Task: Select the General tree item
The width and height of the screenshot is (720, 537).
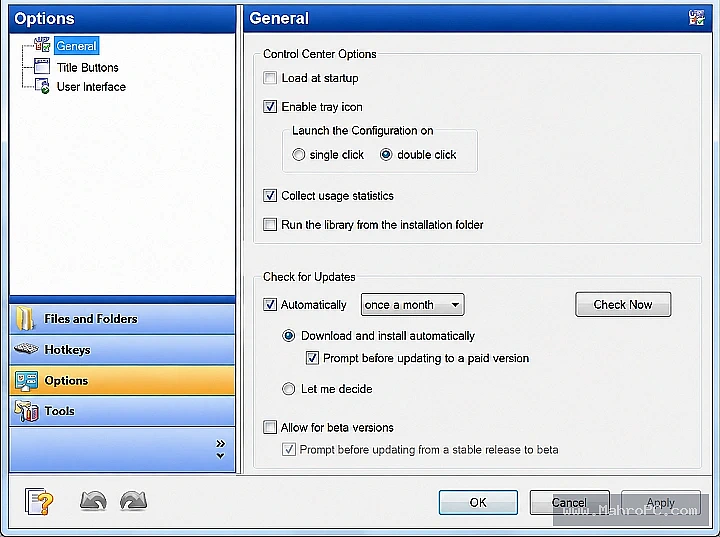Action: pyautogui.click(x=76, y=46)
